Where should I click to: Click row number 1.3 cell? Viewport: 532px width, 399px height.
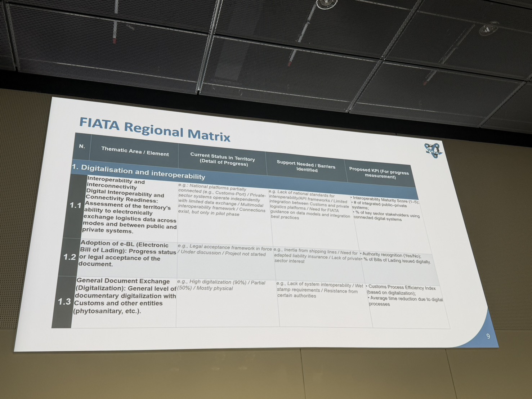point(64,302)
